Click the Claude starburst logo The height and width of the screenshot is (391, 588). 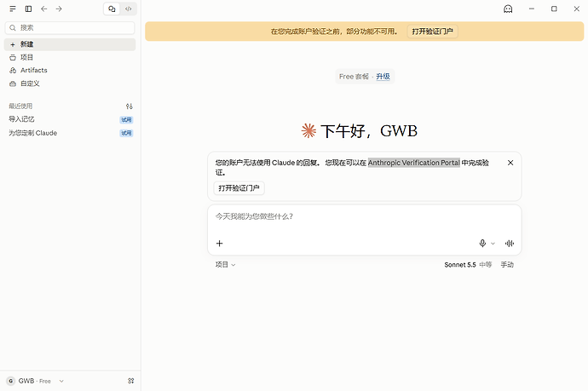pyautogui.click(x=308, y=131)
